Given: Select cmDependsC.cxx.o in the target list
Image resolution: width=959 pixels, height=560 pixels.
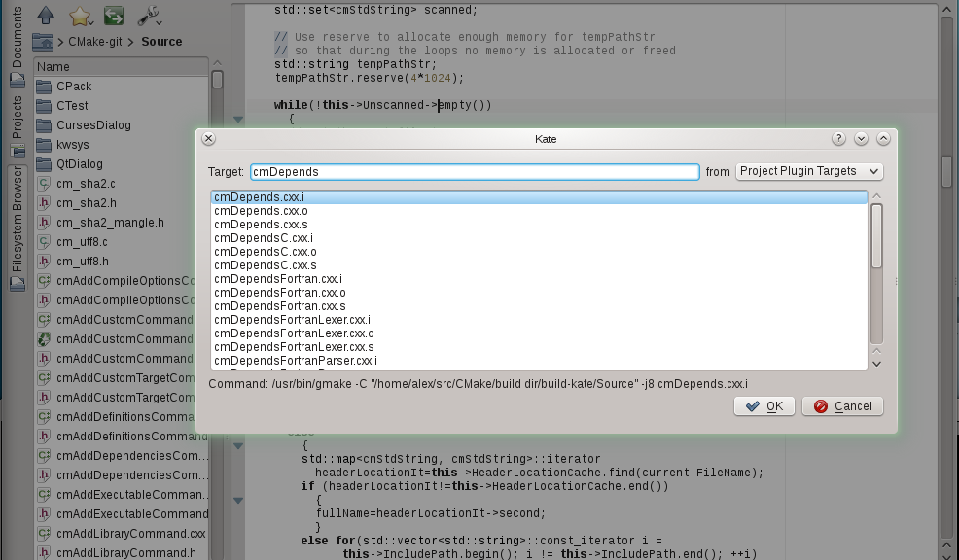Looking at the screenshot, I should 265,252.
